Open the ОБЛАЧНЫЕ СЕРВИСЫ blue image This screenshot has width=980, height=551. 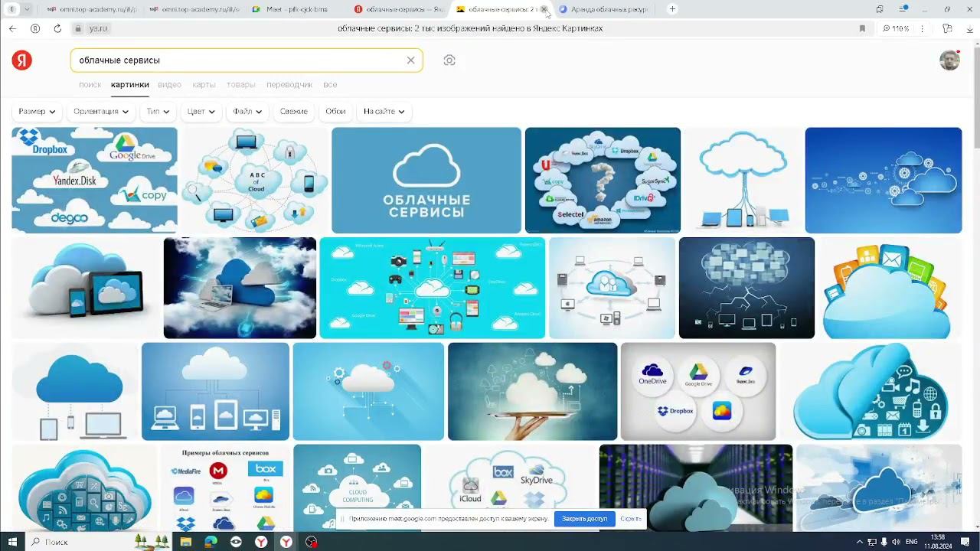[x=426, y=180]
